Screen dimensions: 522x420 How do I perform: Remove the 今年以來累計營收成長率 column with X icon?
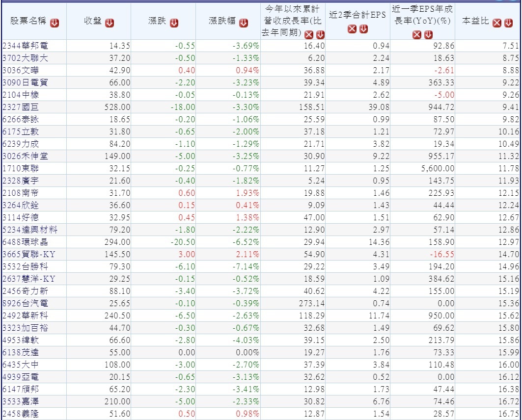(309, 34)
